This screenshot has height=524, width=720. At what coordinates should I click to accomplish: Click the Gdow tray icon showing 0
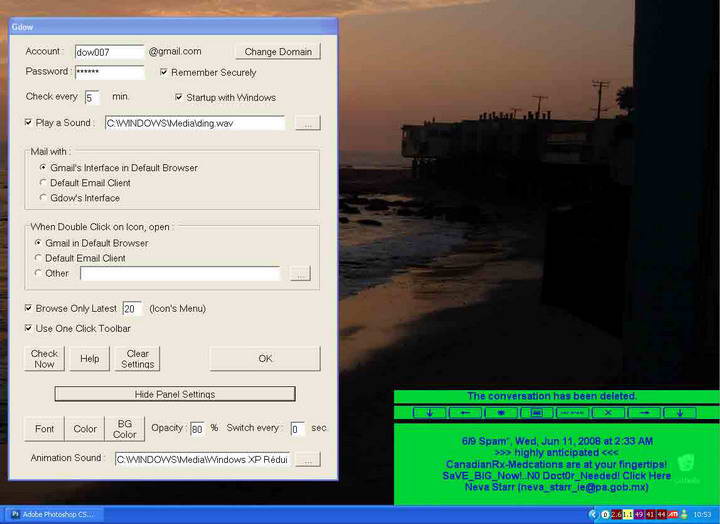tap(605, 514)
